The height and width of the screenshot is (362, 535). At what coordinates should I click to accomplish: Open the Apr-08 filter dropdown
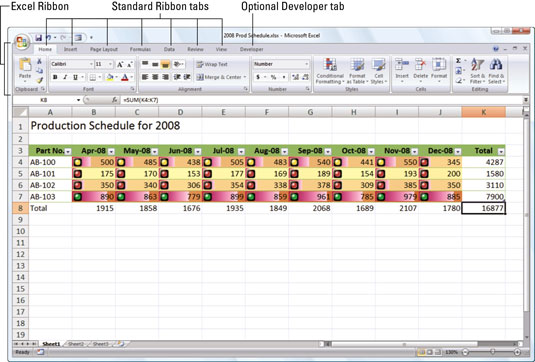111,151
